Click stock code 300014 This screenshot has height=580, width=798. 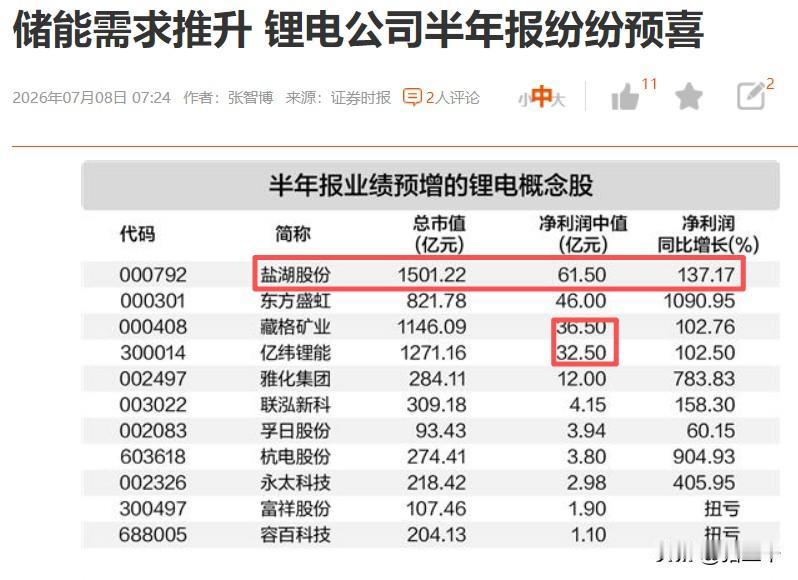tap(153, 353)
